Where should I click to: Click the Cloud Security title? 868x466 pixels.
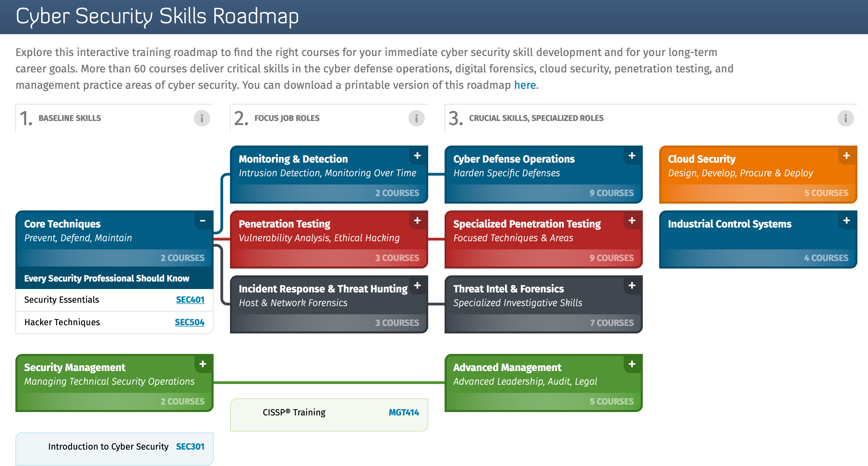pos(702,159)
